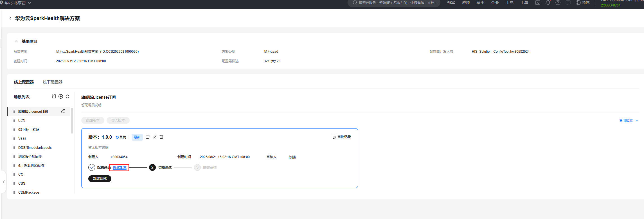Click the 修改配置 link
644x219 pixels.
click(x=120, y=167)
